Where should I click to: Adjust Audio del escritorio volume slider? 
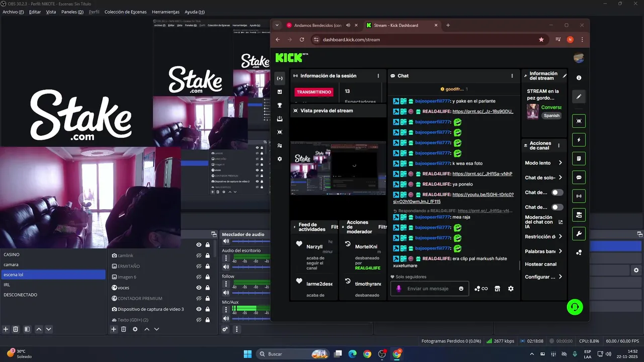(252, 267)
